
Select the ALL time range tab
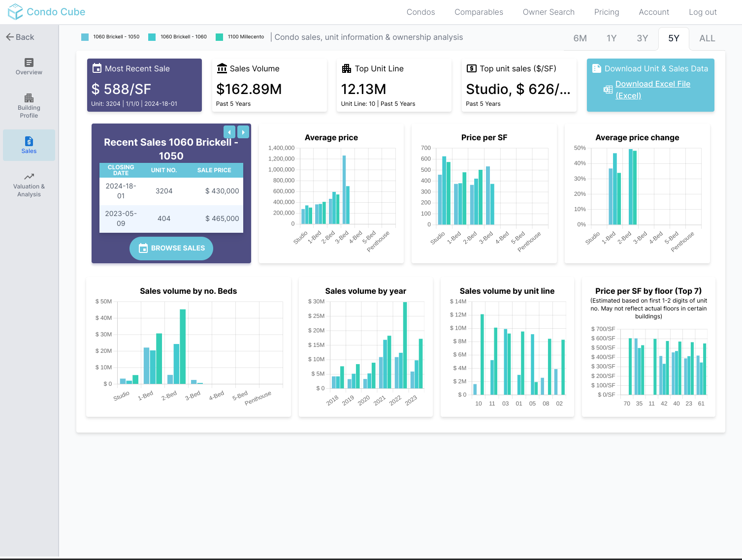707,38
